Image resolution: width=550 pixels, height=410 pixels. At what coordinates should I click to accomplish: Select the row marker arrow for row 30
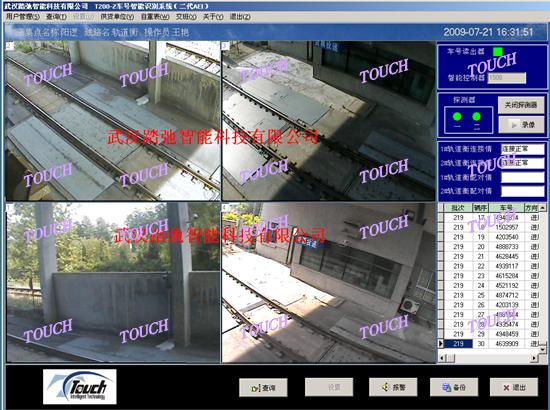(x=441, y=344)
